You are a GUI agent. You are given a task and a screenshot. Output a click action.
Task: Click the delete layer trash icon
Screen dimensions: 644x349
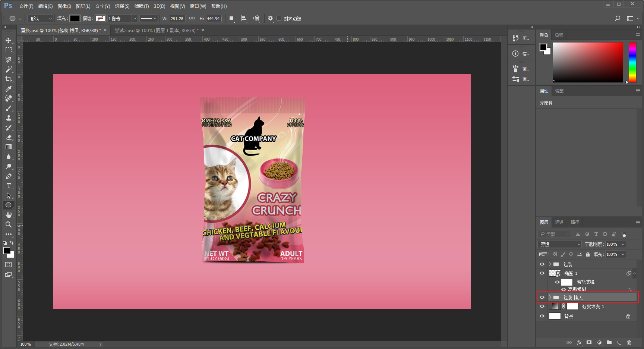pos(629,343)
